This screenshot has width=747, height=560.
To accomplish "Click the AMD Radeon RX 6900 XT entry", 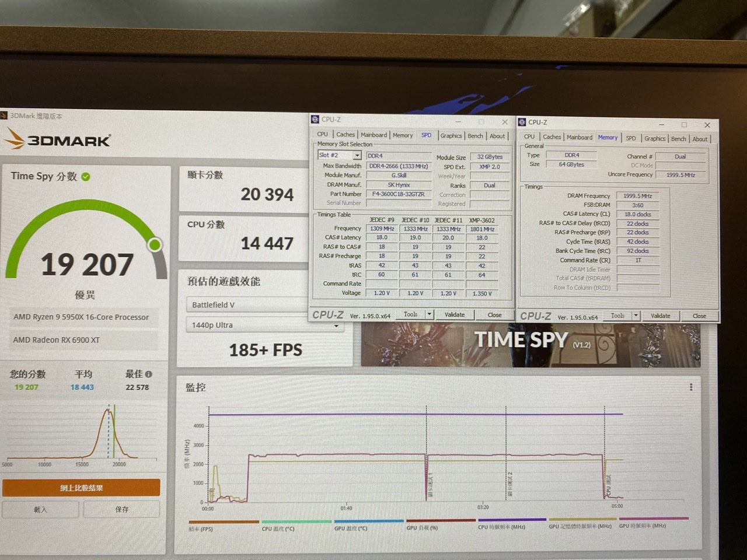I will point(83,339).
